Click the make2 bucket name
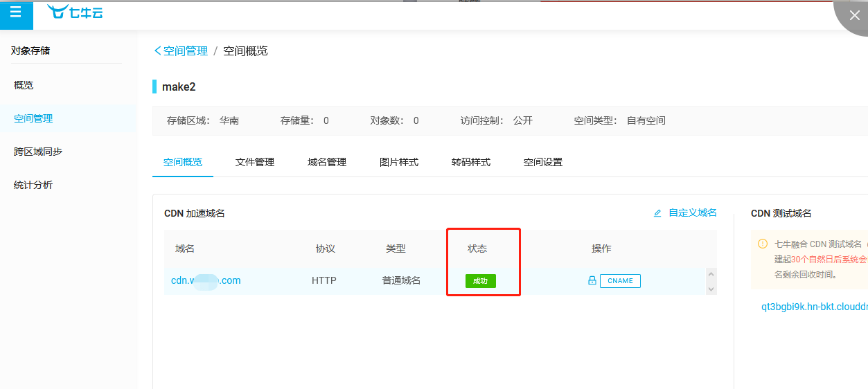Viewport: 868px width, 389px height. (179, 87)
